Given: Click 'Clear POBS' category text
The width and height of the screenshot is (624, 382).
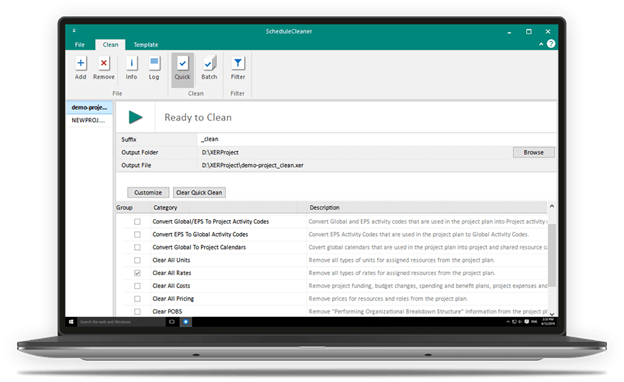Looking at the screenshot, I should pos(168,312).
